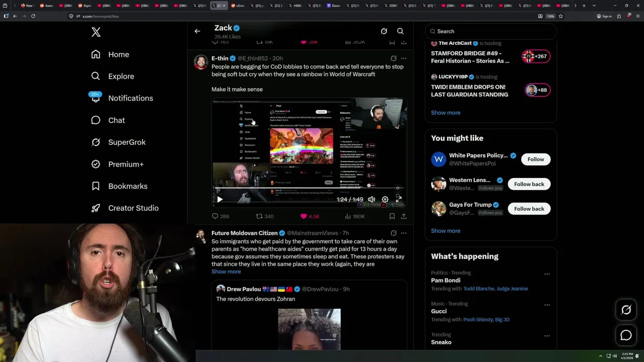The height and width of the screenshot is (362, 644).
Task: Open extensions icon in browser toolbar
Action: pyautogui.click(x=619, y=16)
